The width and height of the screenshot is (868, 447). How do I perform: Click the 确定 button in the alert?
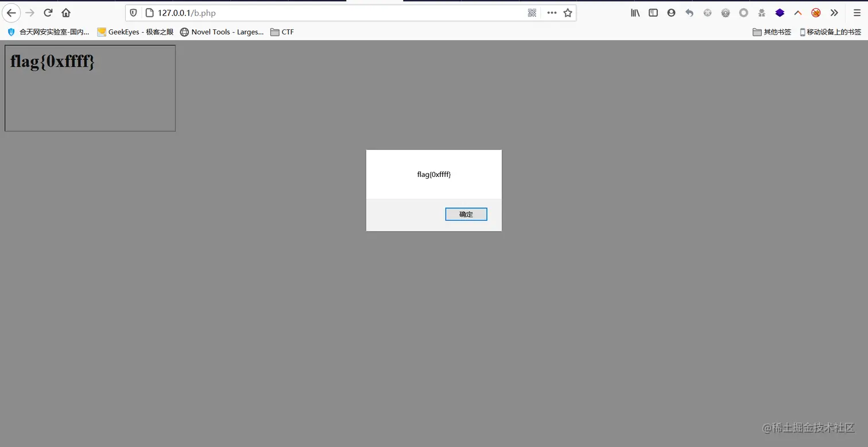tap(466, 214)
